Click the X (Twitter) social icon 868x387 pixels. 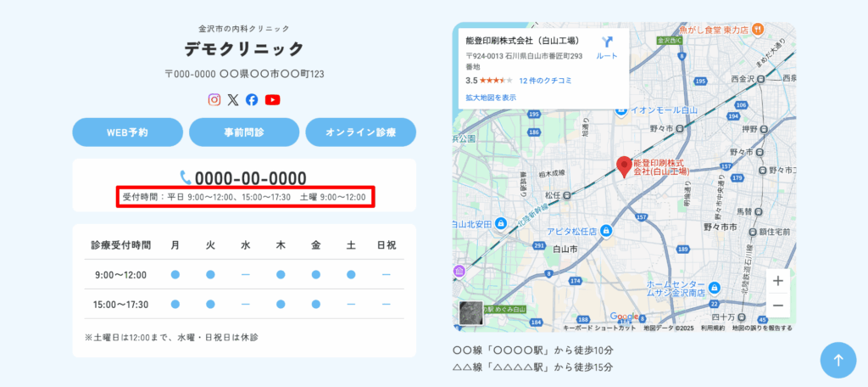click(233, 99)
